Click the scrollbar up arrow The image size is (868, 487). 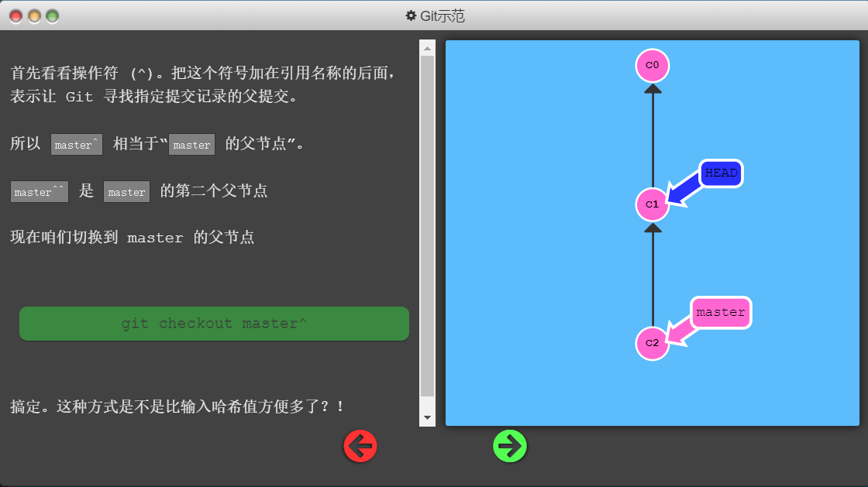click(427, 48)
